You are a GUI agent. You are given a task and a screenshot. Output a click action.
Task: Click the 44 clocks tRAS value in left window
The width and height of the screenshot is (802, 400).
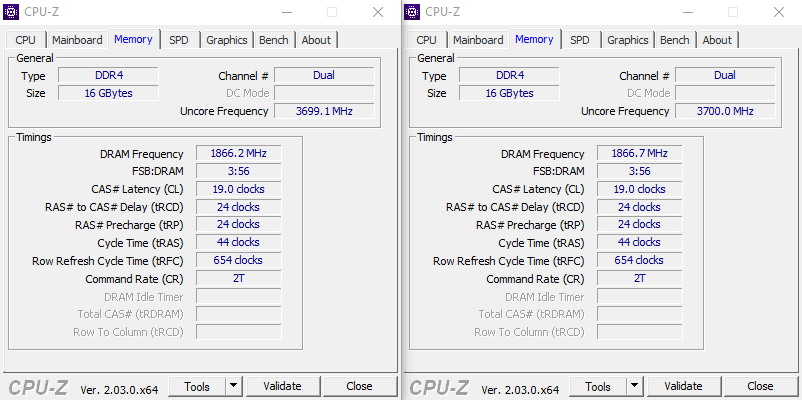(x=239, y=242)
